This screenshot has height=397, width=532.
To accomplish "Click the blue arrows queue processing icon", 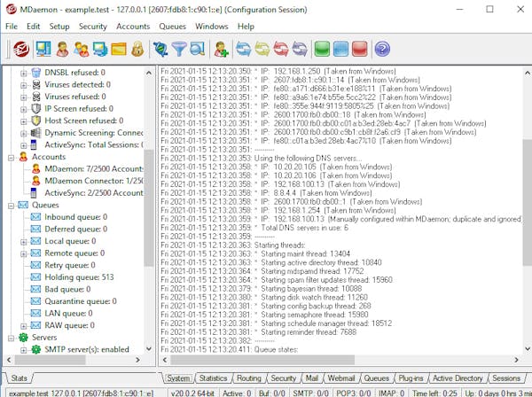I will click(244, 49).
